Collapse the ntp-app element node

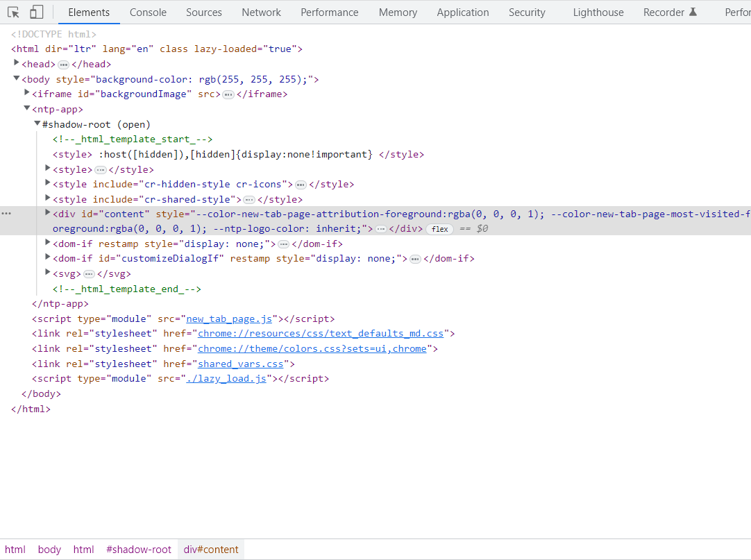click(26, 108)
